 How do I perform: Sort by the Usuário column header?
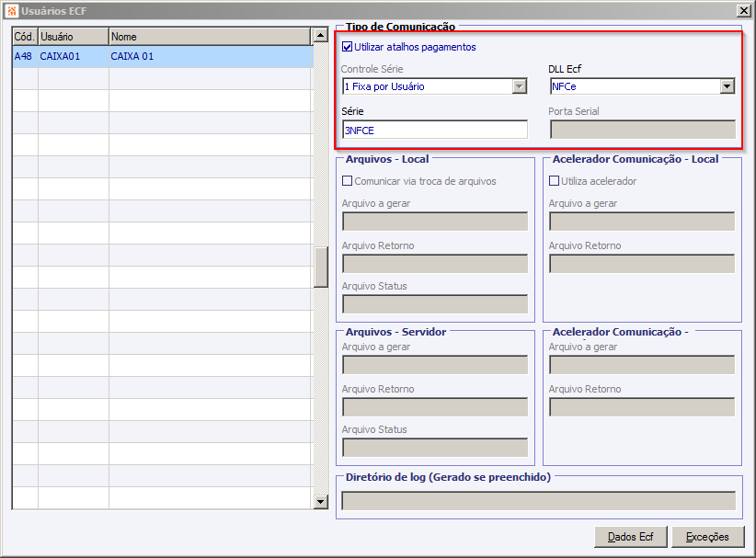pyautogui.click(x=74, y=37)
